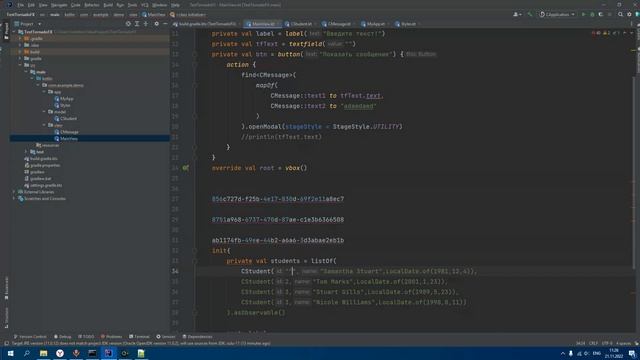Expand Scratches and Consoles node
Screen dimensions: 640x360
click(14, 198)
